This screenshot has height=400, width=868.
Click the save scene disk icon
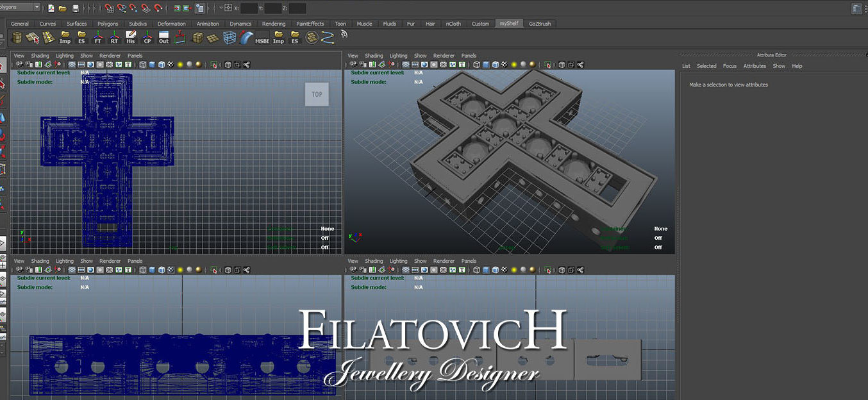(76, 8)
